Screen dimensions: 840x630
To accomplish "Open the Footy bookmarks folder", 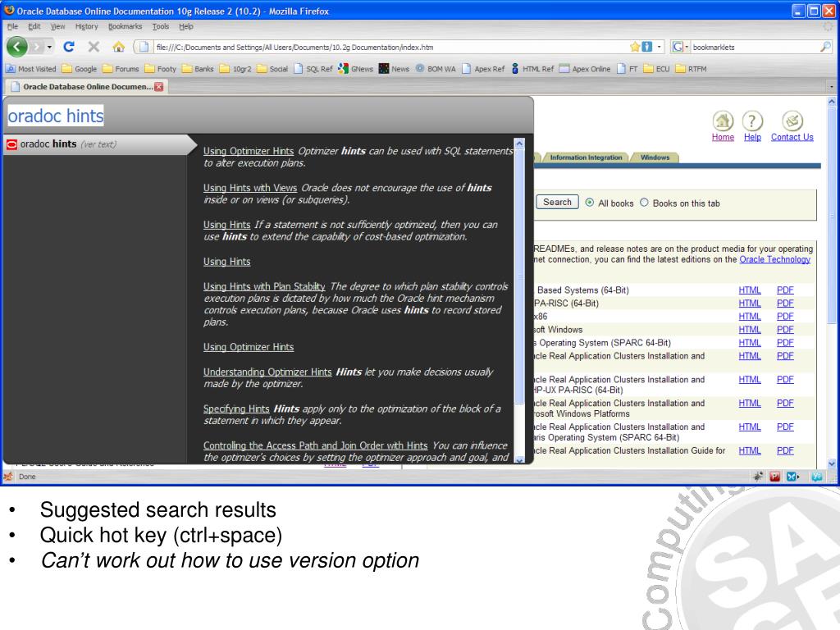I will [160, 69].
